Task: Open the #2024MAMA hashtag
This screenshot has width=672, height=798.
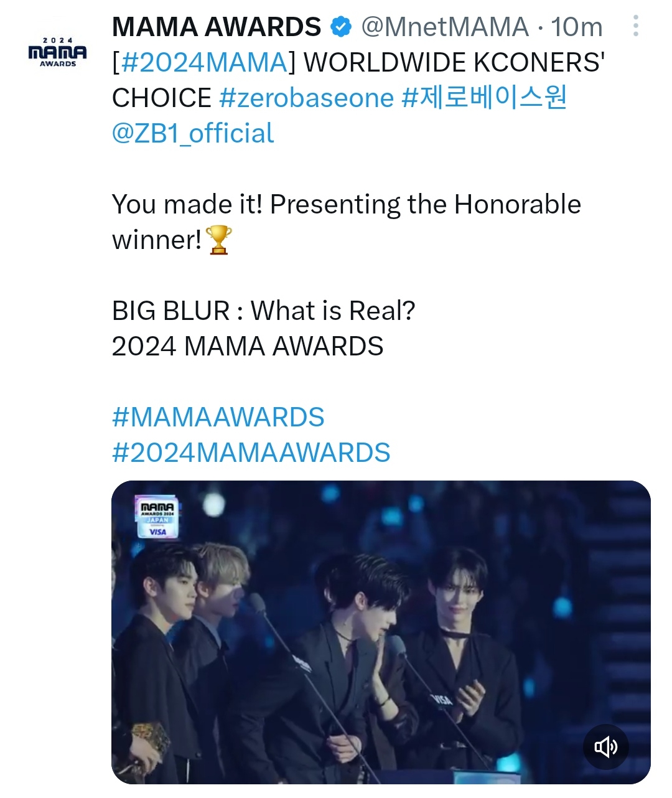Action: click(x=203, y=62)
